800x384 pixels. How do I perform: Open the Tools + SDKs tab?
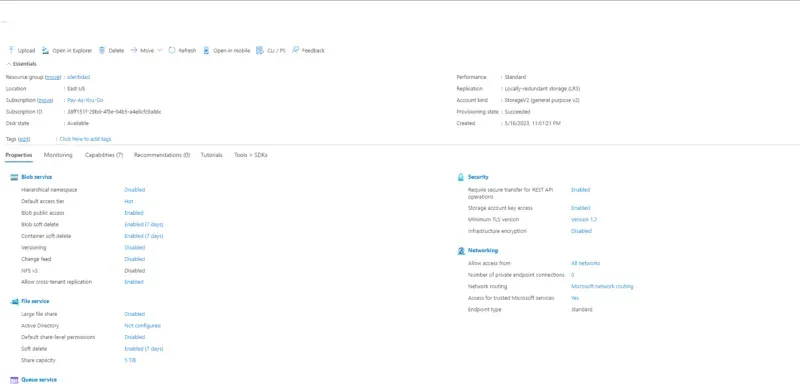251,155
